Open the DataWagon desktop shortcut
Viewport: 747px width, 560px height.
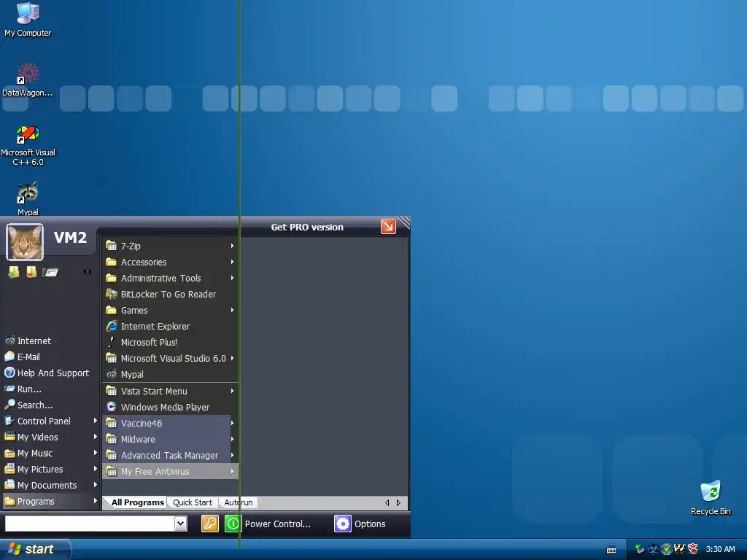[x=28, y=79]
